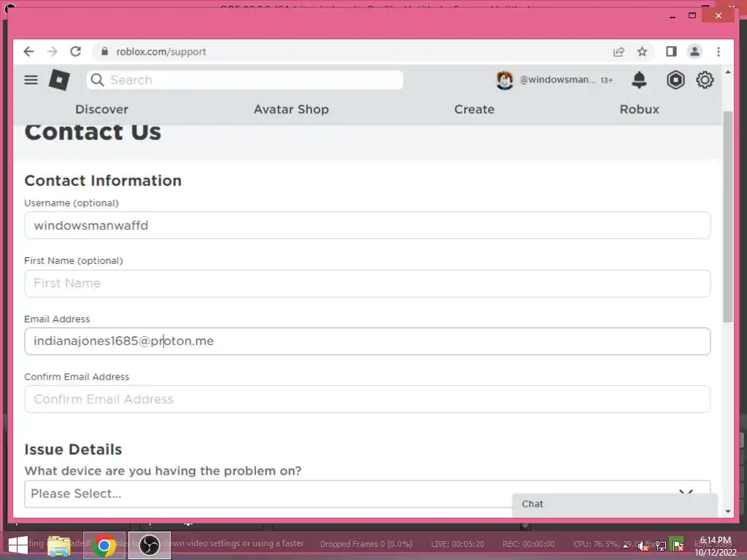Click the Confirm Email Address field
The image size is (747, 560).
pos(368,399)
